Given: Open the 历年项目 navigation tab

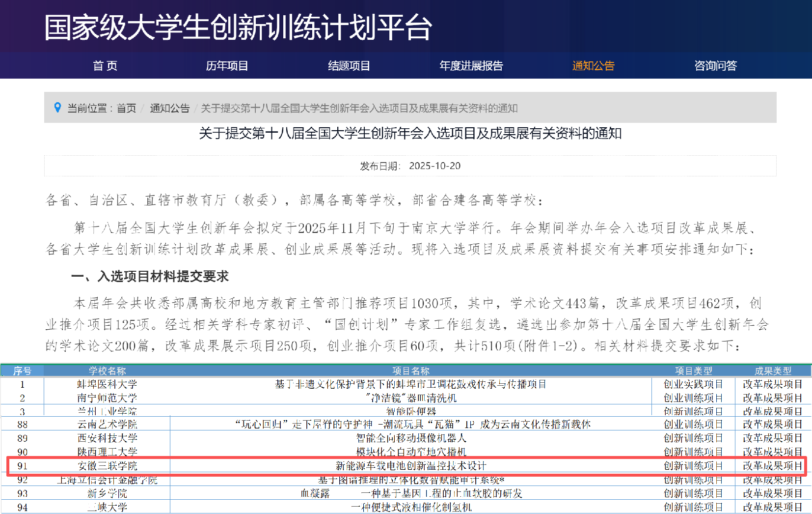Looking at the screenshot, I should pos(227,66).
